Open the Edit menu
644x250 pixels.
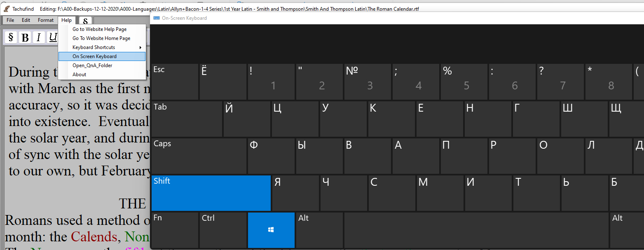point(26,20)
